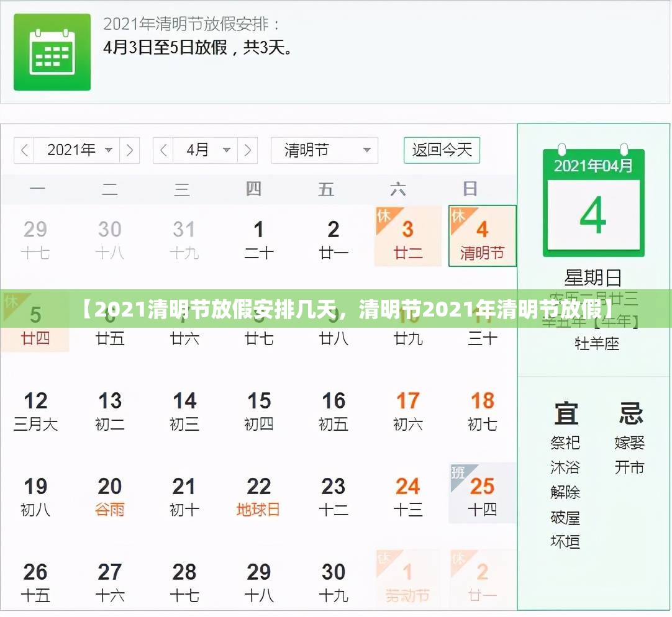Click 解除 under 宜 list

565,492
